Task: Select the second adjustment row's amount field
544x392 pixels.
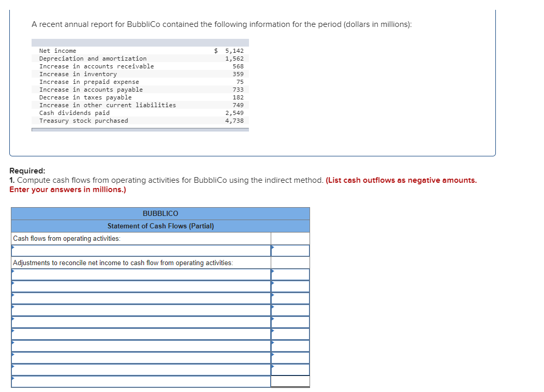Action: (x=290, y=286)
